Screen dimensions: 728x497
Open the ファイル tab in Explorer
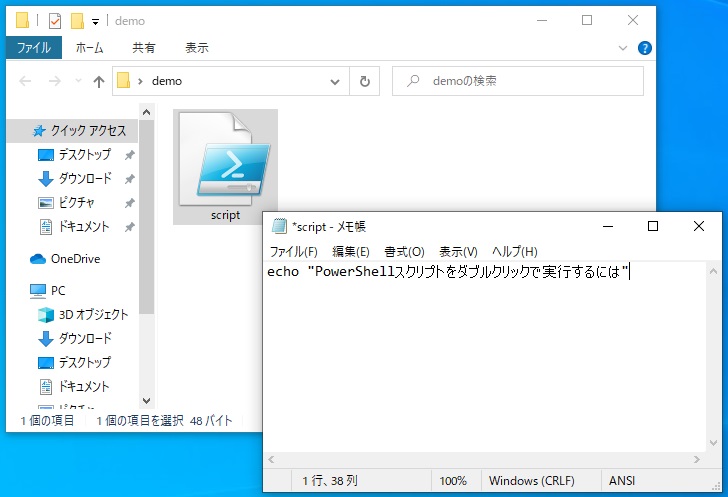33,48
